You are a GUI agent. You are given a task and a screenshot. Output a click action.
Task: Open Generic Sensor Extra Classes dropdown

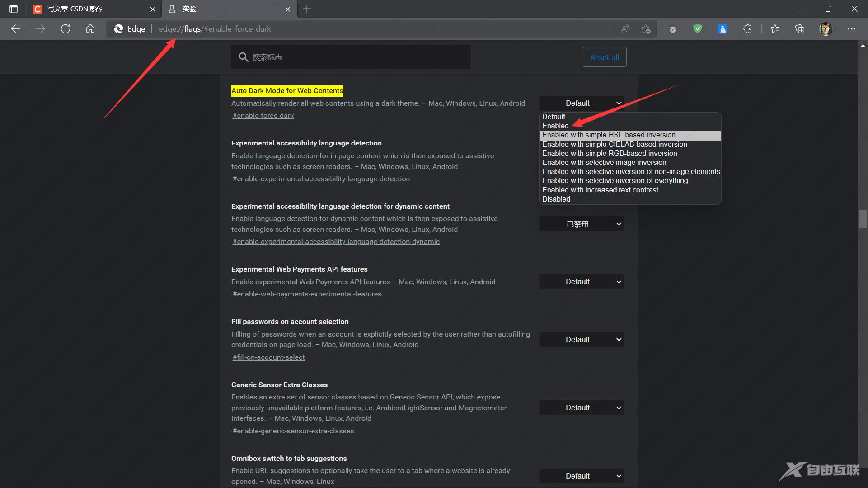[581, 408]
